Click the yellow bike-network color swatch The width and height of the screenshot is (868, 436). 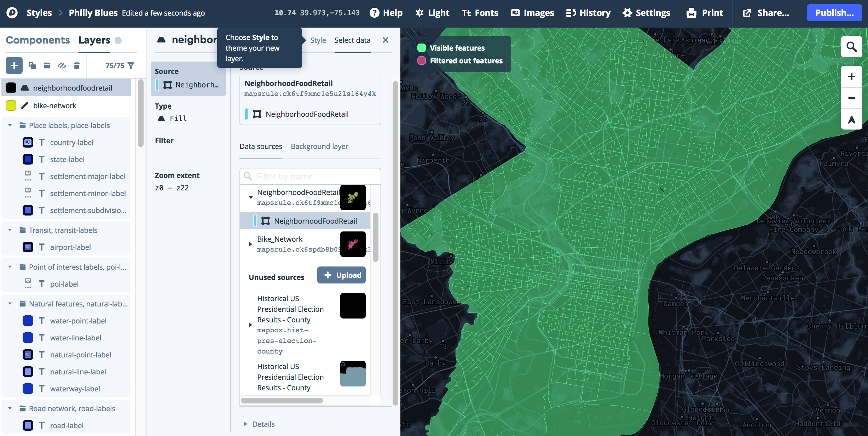[11, 105]
